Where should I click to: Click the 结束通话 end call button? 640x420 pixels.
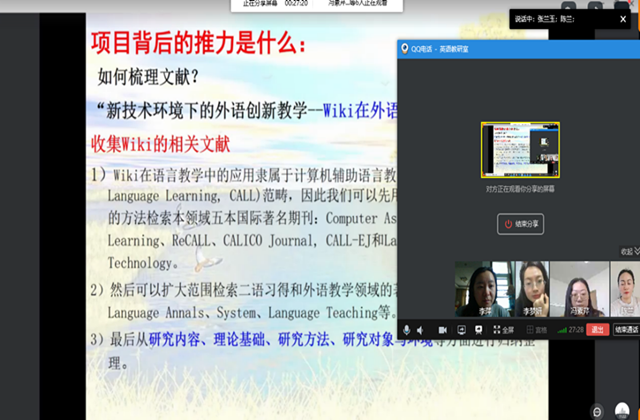627,329
